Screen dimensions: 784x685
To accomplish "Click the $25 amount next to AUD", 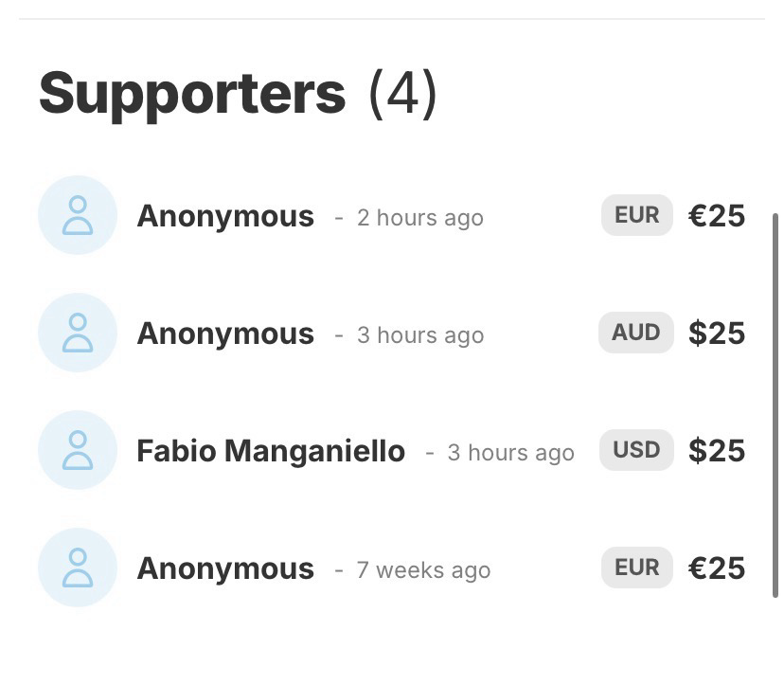I will [717, 333].
